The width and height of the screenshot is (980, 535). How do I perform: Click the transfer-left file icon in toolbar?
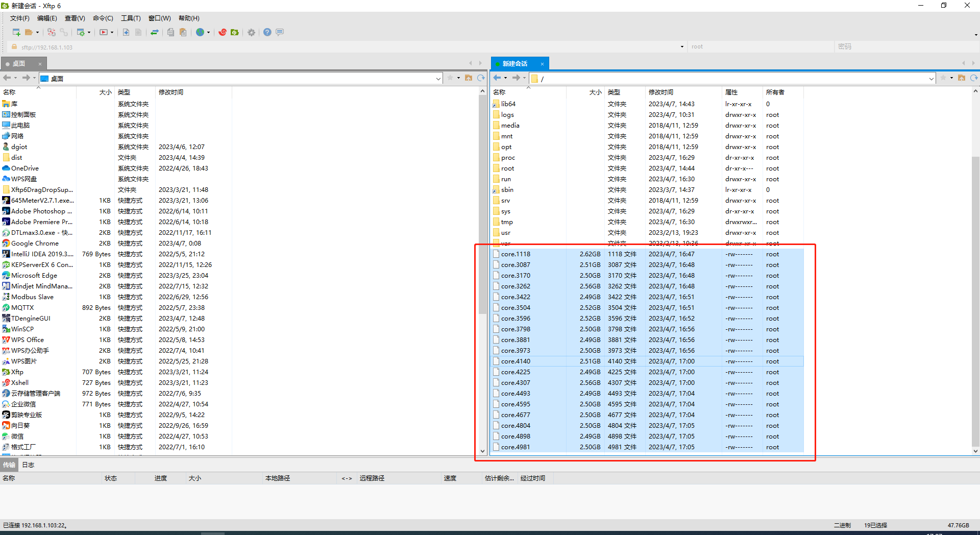pos(126,32)
